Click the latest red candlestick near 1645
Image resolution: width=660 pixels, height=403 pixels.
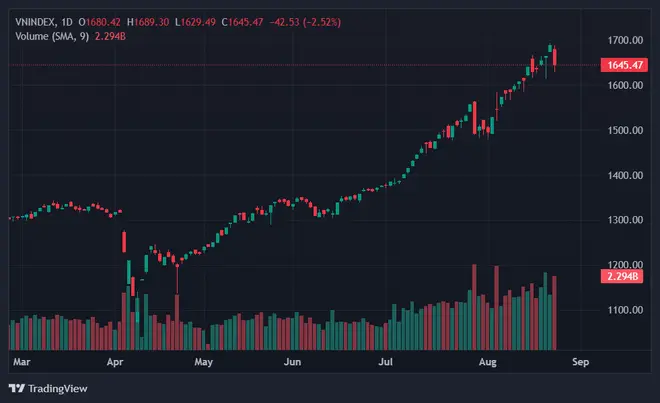click(x=555, y=57)
